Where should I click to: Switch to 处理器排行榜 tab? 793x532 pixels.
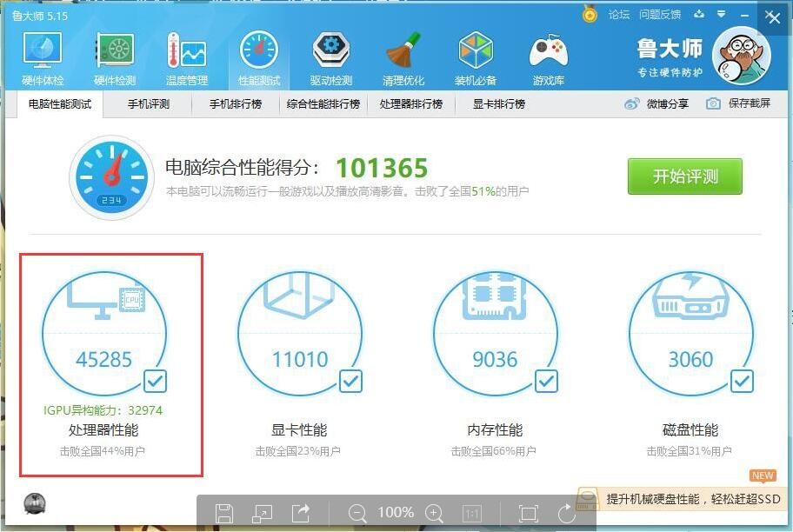(410, 104)
